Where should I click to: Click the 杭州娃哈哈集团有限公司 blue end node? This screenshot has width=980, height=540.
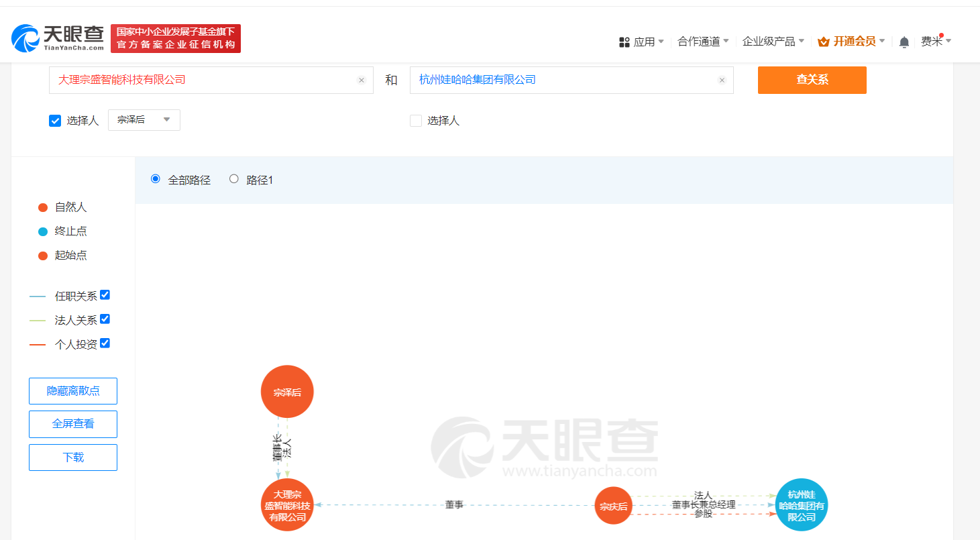[801, 505]
